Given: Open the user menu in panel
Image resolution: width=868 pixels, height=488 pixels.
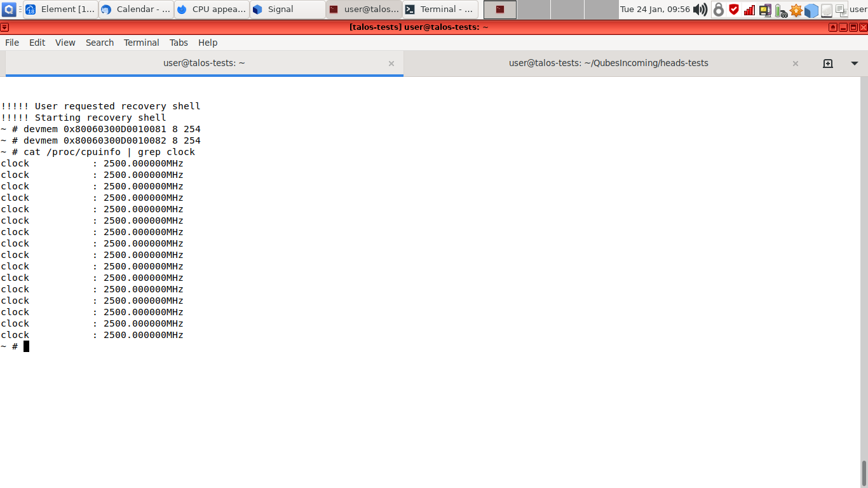Looking at the screenshot, I should point(858,10).
